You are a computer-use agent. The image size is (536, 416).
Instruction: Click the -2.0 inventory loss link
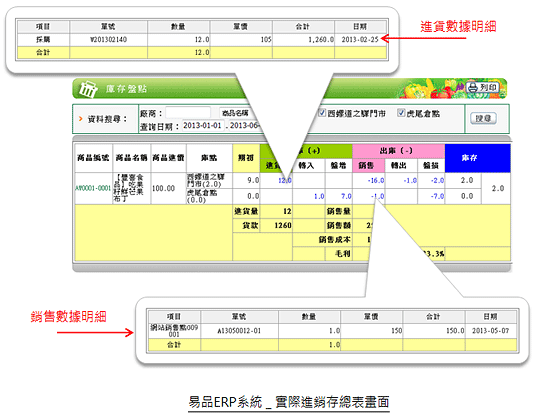(437, 180)
